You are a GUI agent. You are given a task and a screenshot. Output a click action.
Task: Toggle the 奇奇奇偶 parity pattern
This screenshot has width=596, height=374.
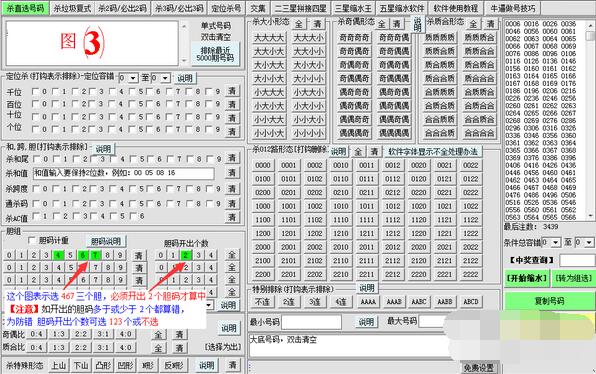click(394, 38)
